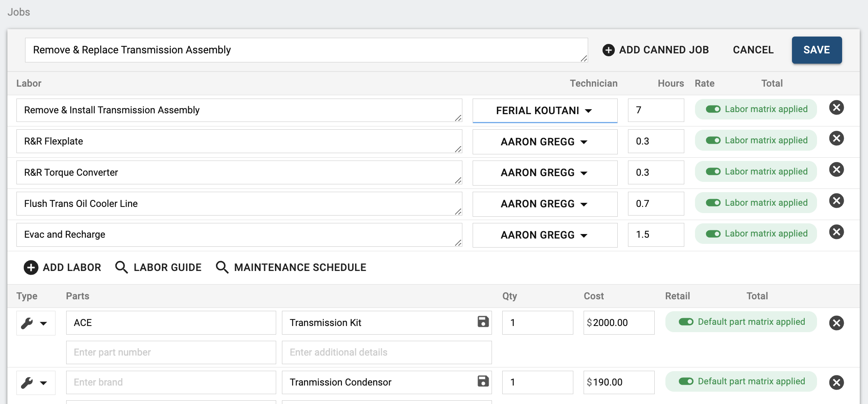Open technician dropdown for R&R Torque Converter
Viewport: 868px width, 404px height.
(545, 173)
